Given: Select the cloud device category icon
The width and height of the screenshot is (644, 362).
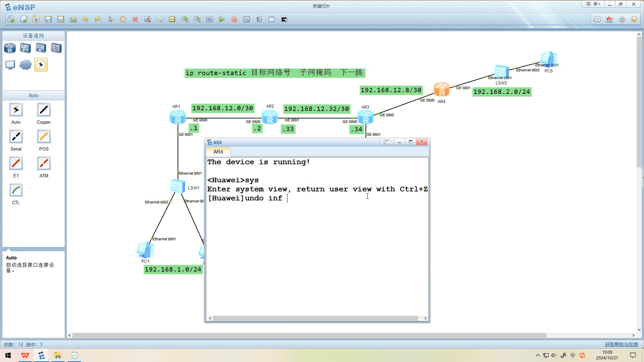Looking at the screenshot, I should click(25, 64).
